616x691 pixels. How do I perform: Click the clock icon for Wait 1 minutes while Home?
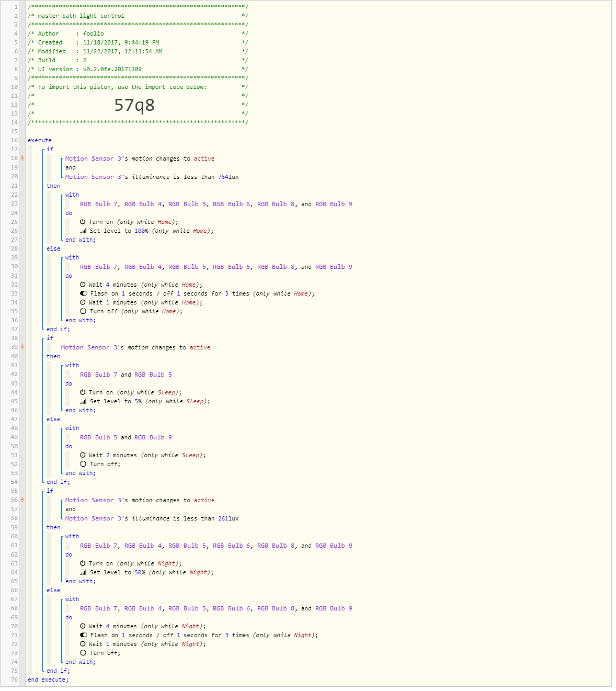pyautogui.click(x=83, y=302)
